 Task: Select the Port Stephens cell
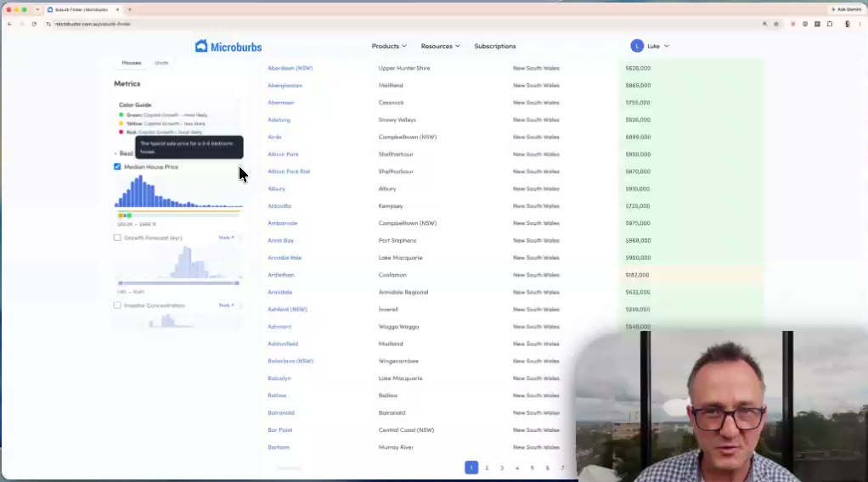click(x=397, y=240)
